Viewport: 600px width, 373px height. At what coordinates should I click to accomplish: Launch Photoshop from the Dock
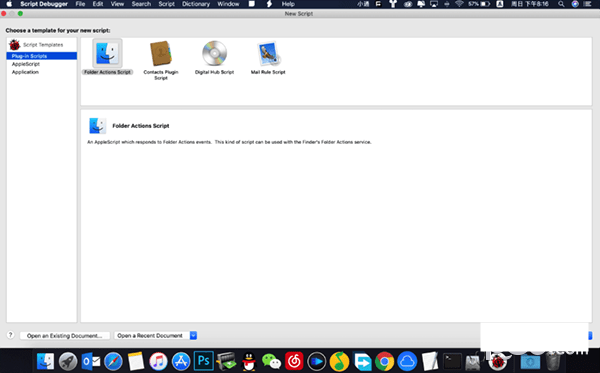(204, 361)
